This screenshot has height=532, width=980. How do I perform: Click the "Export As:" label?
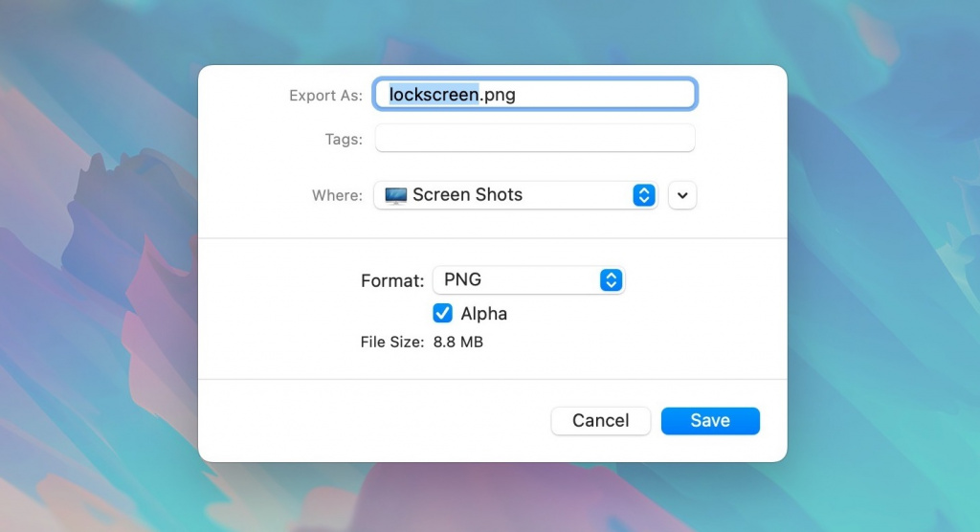tap(325, 96)
